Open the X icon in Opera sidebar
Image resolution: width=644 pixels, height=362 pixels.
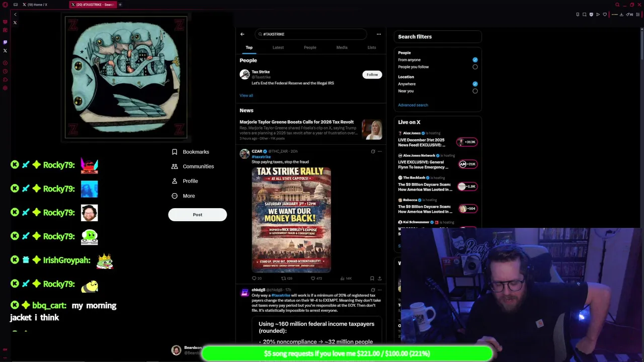pos(5,51)
